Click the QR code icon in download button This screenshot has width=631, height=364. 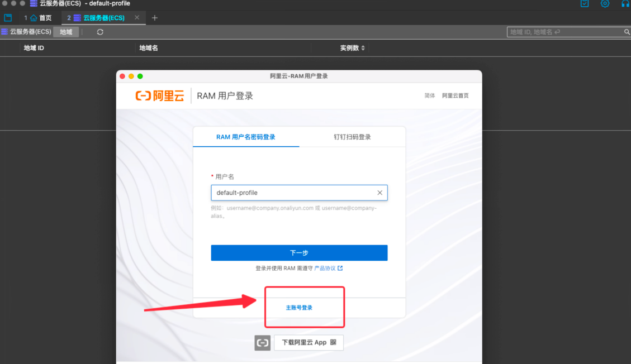pyautogui.click(x=333, y=343)
